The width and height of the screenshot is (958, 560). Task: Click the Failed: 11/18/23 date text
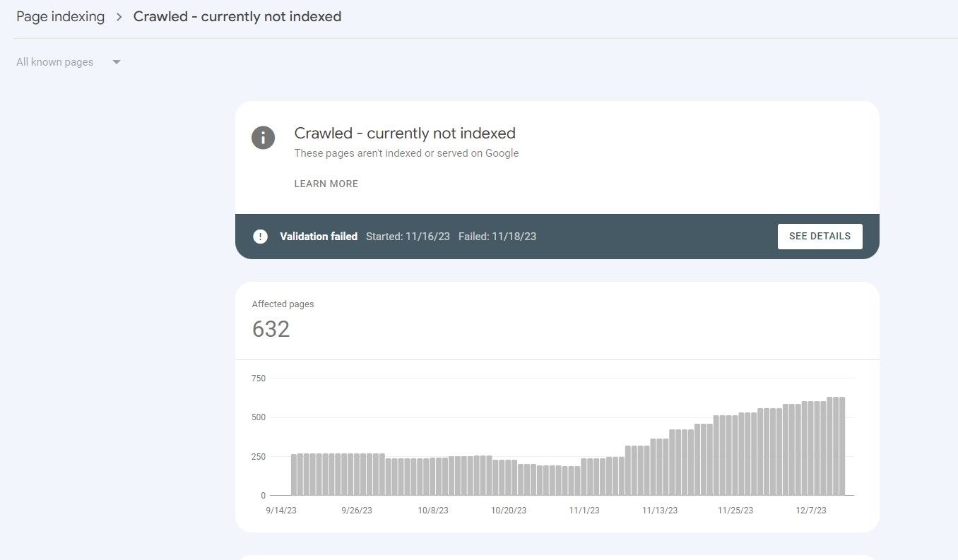[x=497, y=237]
